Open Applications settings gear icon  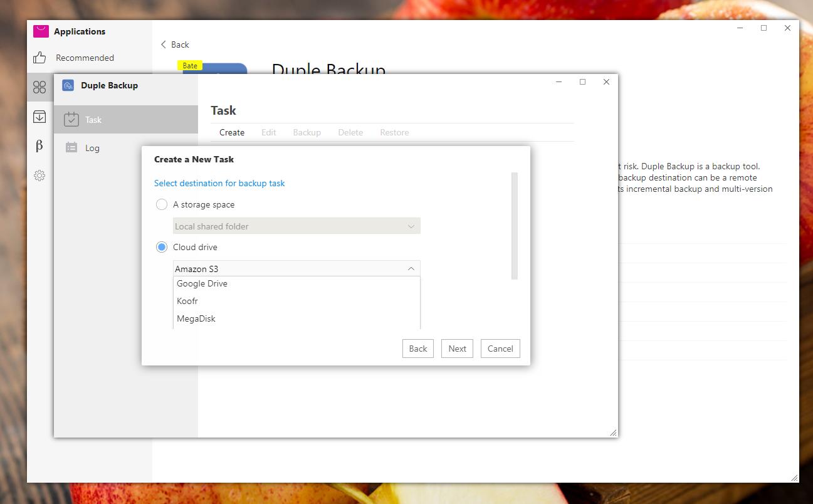coord(39,176)
